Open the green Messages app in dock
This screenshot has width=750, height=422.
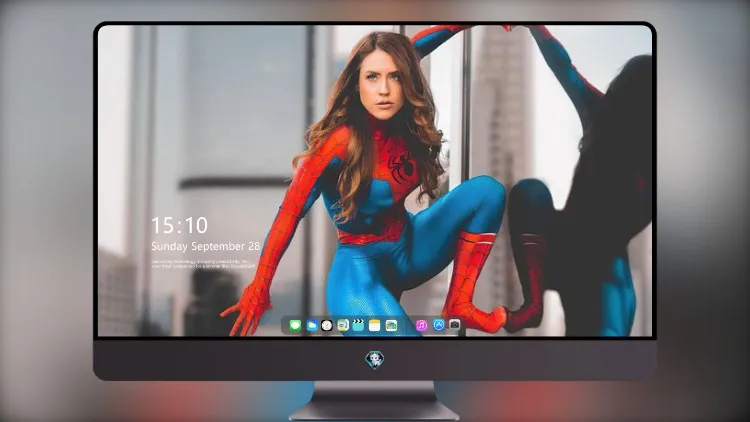pos(295,325)
